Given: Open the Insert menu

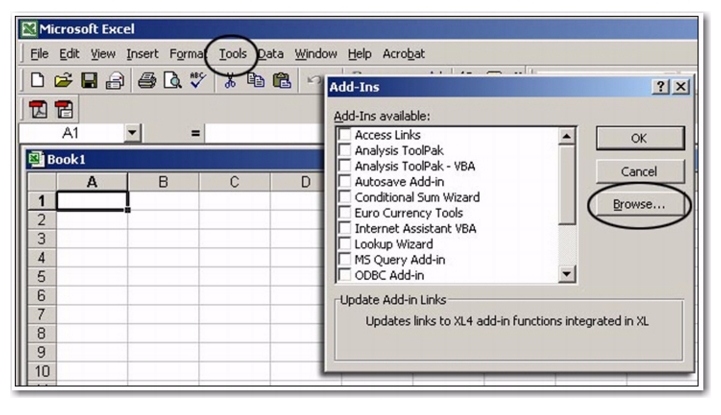Looking at the screenshot, I should pyautogui.click(x=142, y=54).
